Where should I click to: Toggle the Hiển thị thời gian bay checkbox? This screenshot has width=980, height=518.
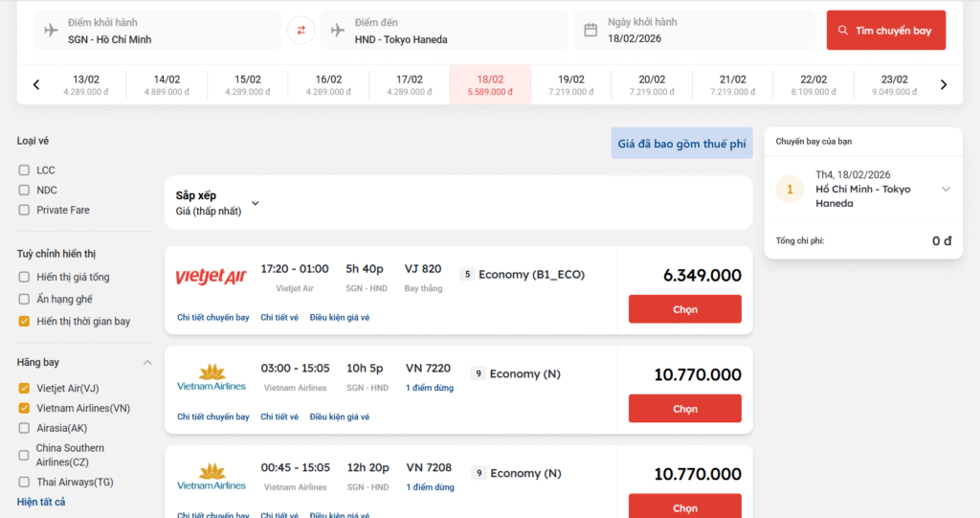[x=24, y=322]
